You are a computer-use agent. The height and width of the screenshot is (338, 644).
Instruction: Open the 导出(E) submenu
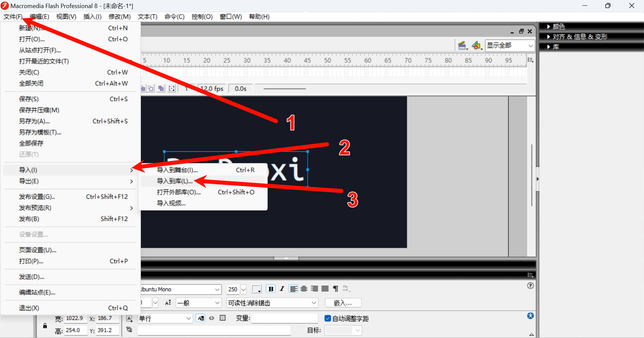70,181
